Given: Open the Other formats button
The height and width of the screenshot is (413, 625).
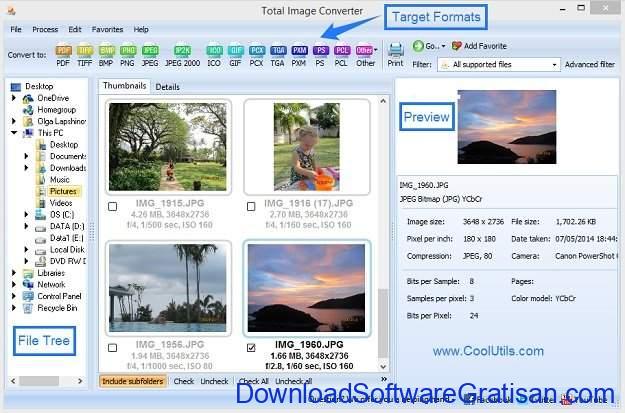Looking at the screenshot, I should [x=366, y=55].
